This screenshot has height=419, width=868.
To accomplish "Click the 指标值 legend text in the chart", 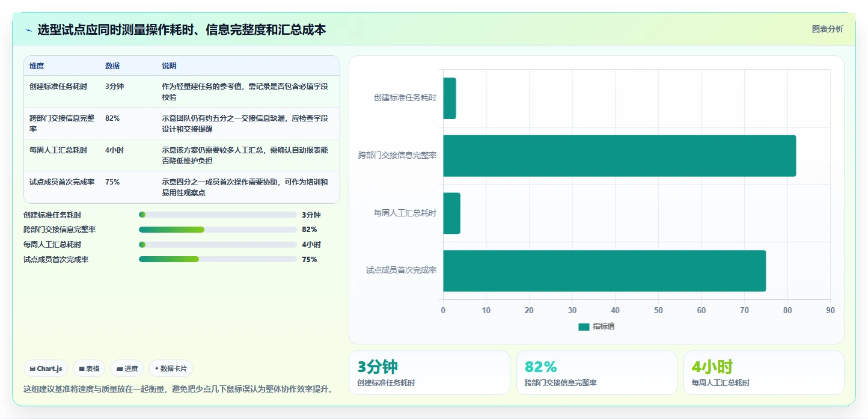I will coord(604,326).
